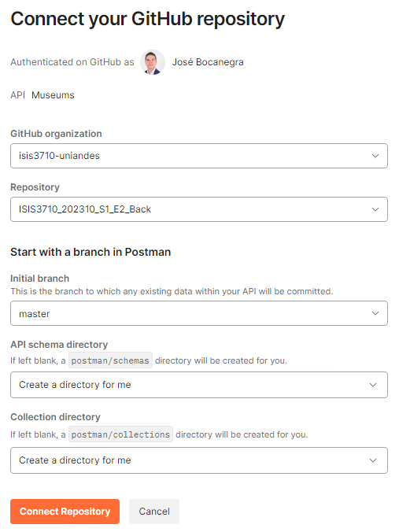This screenshot has height=532, width=410.
Task: Click the chevron in the master branch field
Action: 375,313
